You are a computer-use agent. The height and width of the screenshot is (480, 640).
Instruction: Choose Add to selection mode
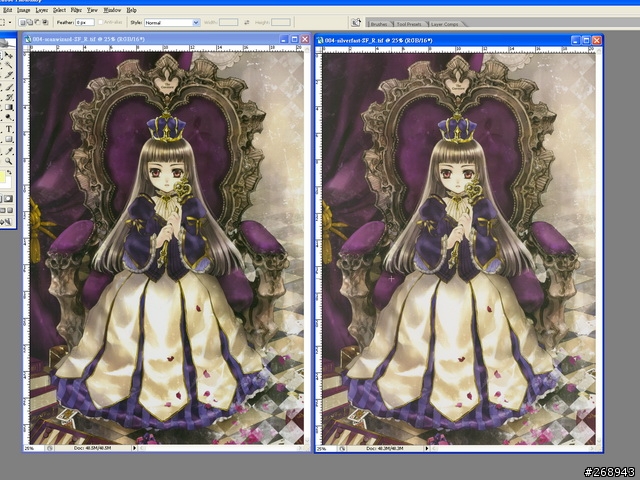[x=30, y=22]
